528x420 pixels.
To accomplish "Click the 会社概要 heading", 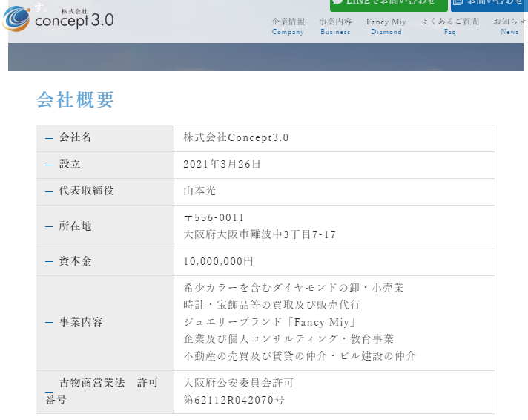I will point(75,99).
